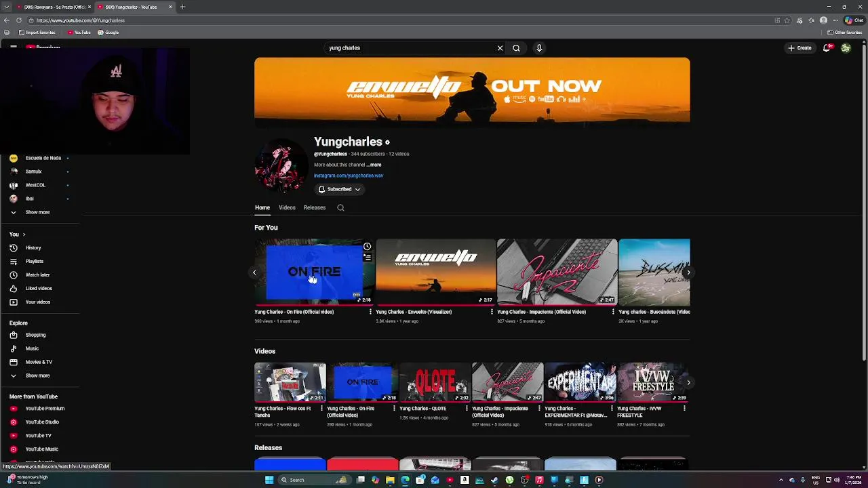Add On Fire video to queue
Viewport: 868px width, 488px height.
pos(367,258)
